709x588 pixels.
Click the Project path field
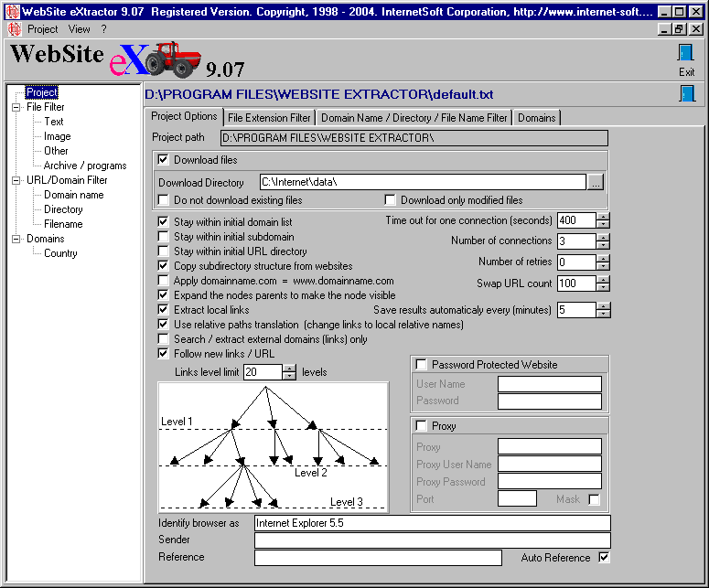click(414, 138)
